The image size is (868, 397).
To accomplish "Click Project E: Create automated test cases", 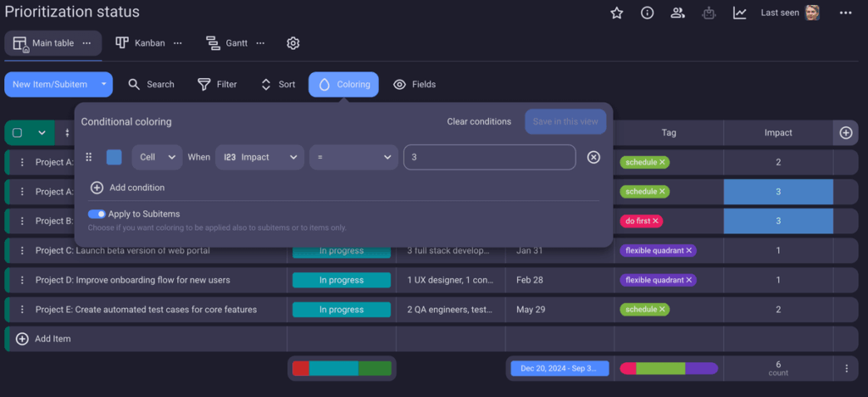I will [x=146, y=310].
